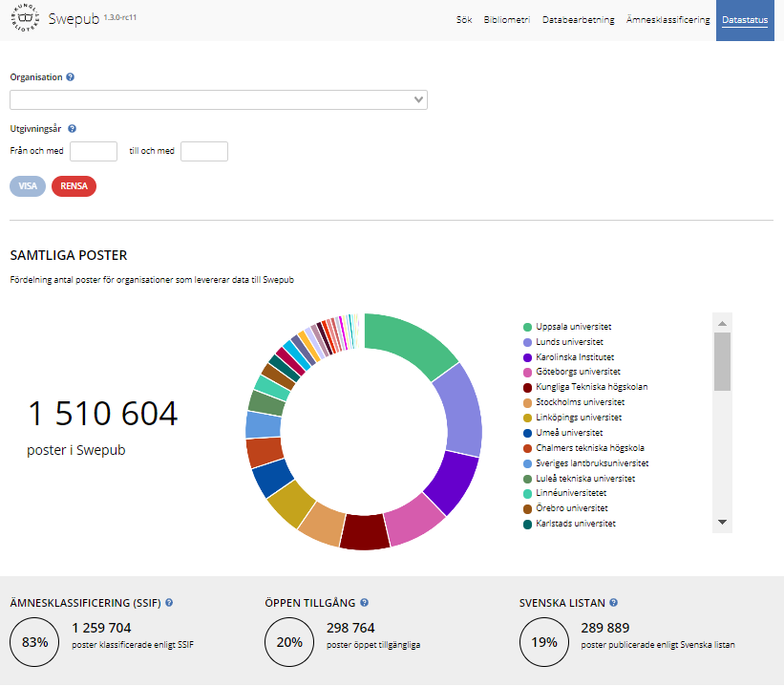The image size is (784, 687).
Task: Open the Sök menu item
Action: pyautogui.click(x=464, y=20)
